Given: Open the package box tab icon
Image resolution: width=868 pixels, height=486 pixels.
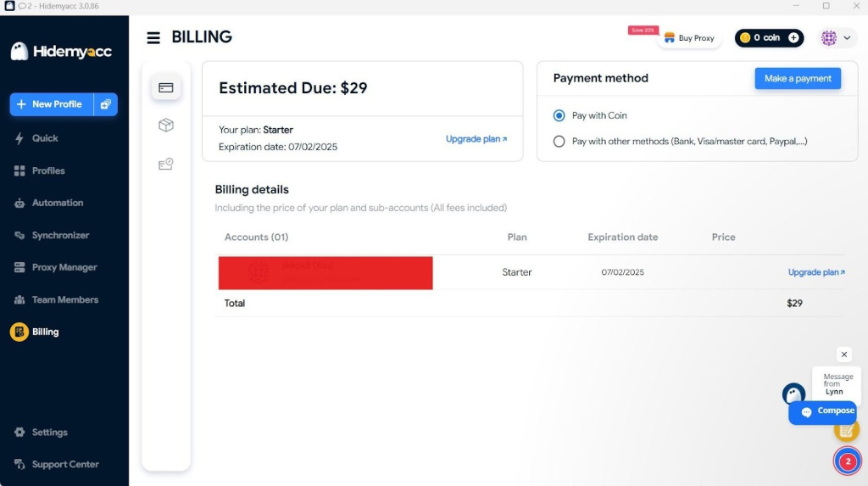Looking at the screenshot, I should [166, 126].
